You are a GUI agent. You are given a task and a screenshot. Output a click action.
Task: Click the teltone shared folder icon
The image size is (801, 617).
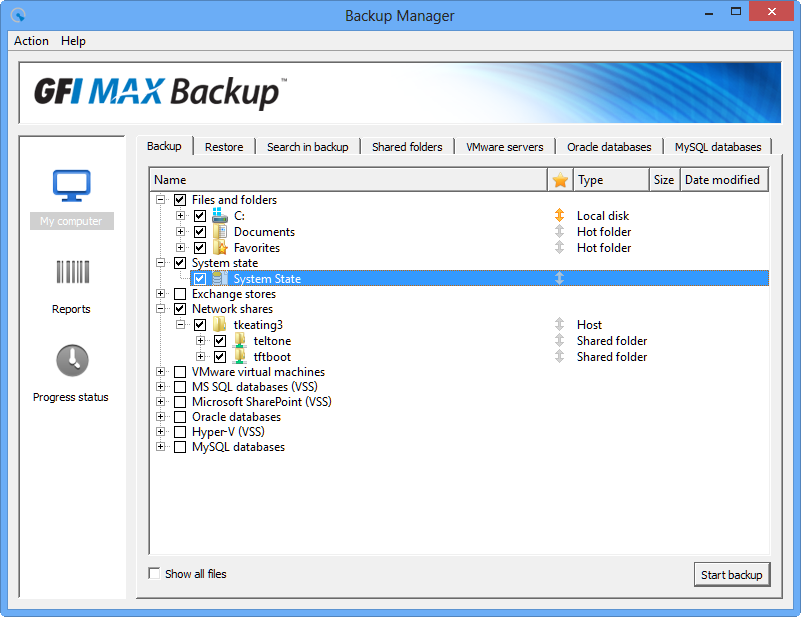240,341
